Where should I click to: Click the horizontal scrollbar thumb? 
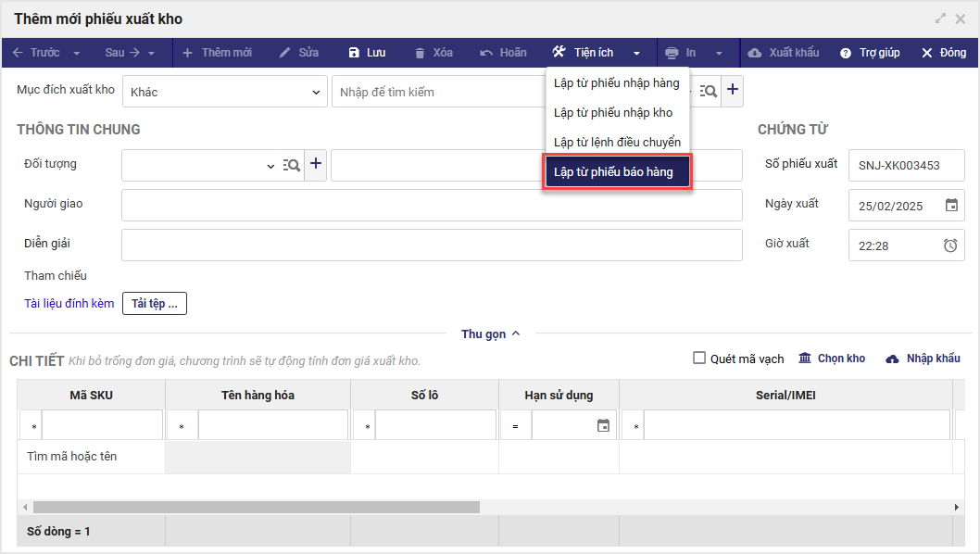pyautogui.click(x=257, y=507)
